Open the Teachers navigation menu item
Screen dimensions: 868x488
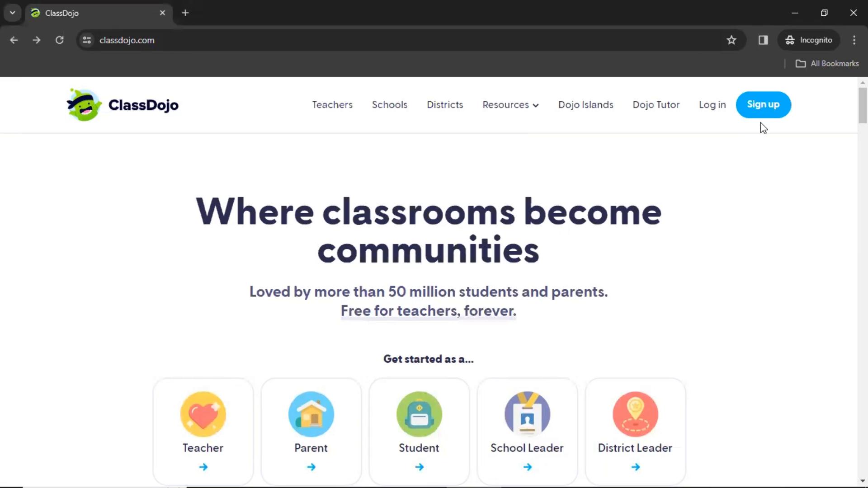point(332,104)
